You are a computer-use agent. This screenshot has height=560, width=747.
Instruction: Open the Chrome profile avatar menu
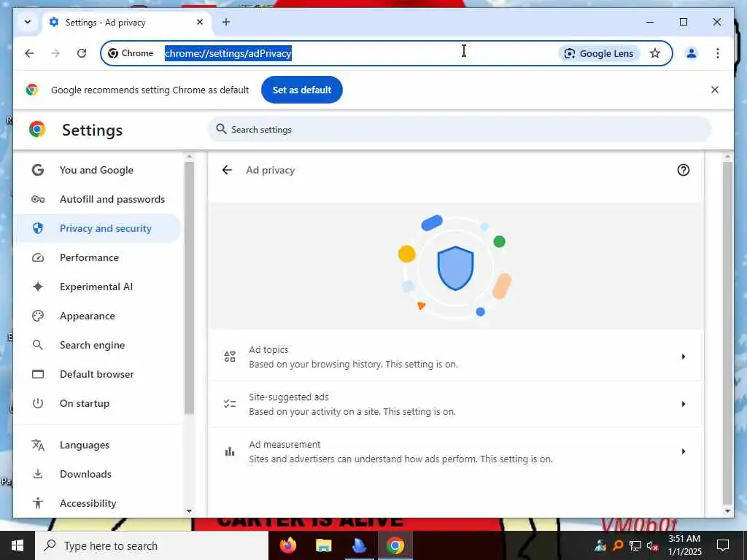point(692,53)
